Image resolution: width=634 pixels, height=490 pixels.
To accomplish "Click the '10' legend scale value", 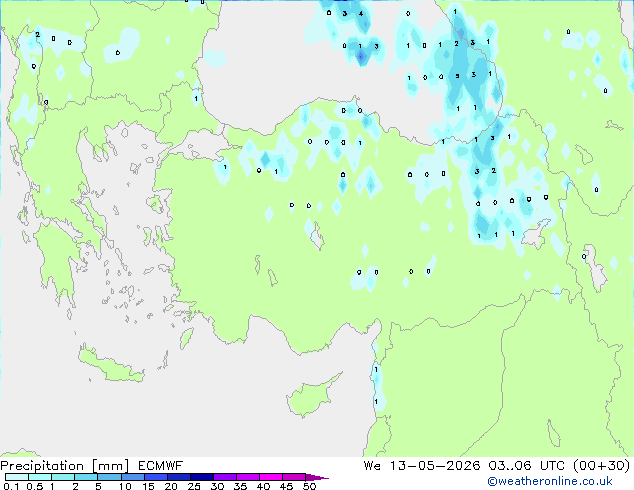I will [x=125, y=486].
